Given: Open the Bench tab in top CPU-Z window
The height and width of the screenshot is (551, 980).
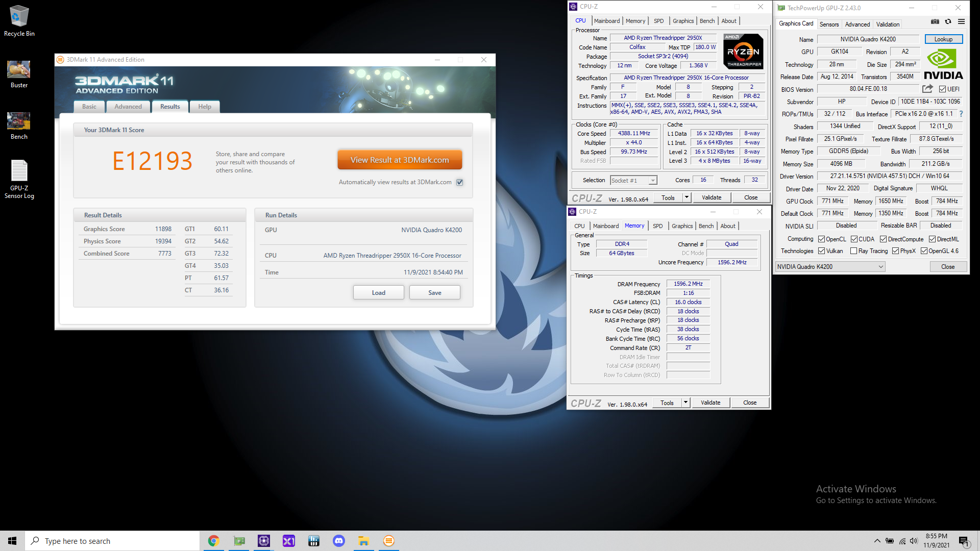Looking at the screenshot, I should 707,21.
